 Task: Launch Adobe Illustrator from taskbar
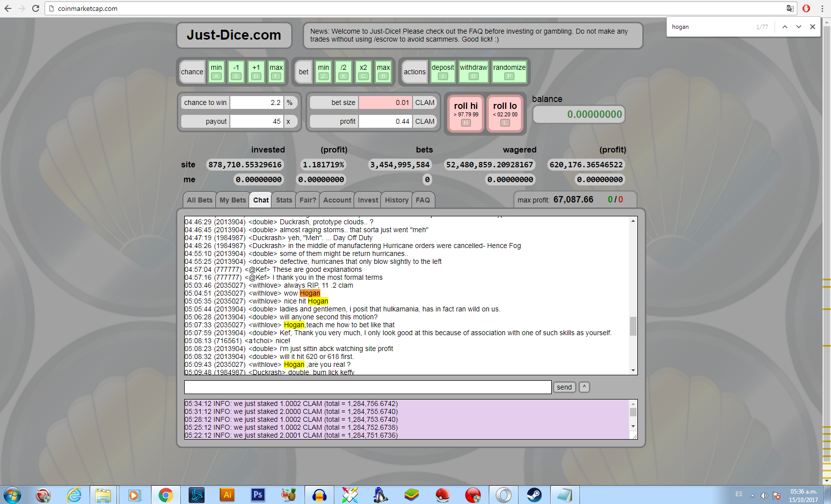click(x=227, y=495)
